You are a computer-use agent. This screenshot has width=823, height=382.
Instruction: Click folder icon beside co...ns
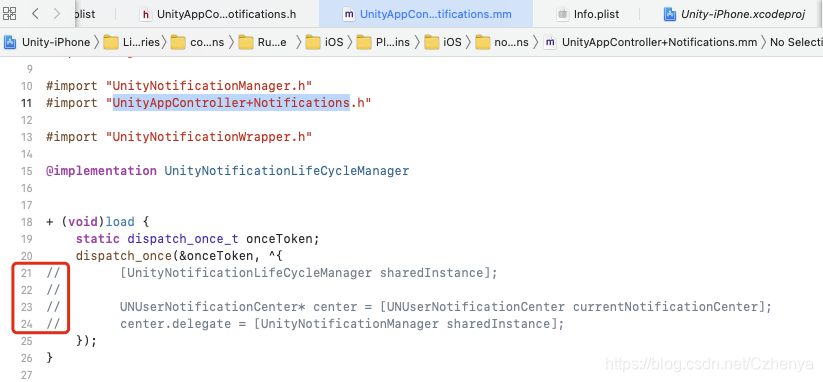tap(178, 42)
